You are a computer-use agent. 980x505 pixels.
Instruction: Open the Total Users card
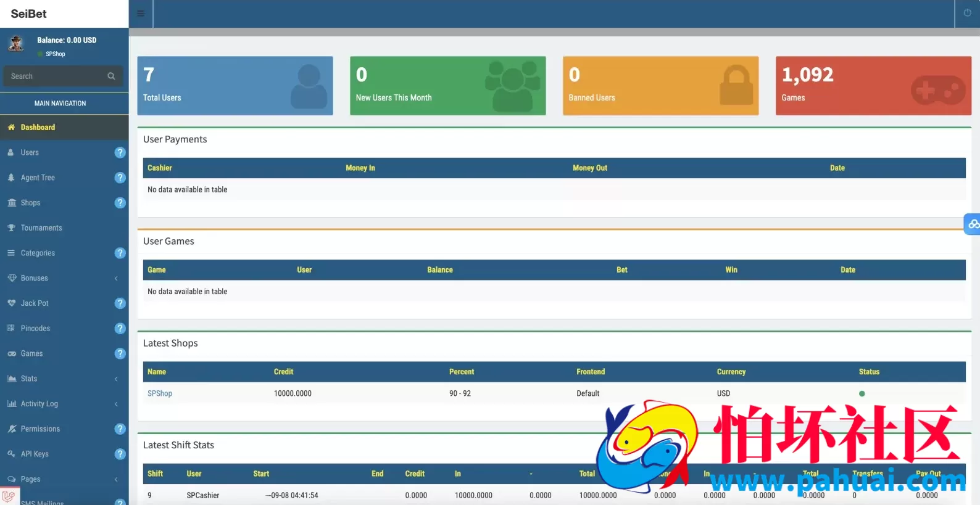235,86
